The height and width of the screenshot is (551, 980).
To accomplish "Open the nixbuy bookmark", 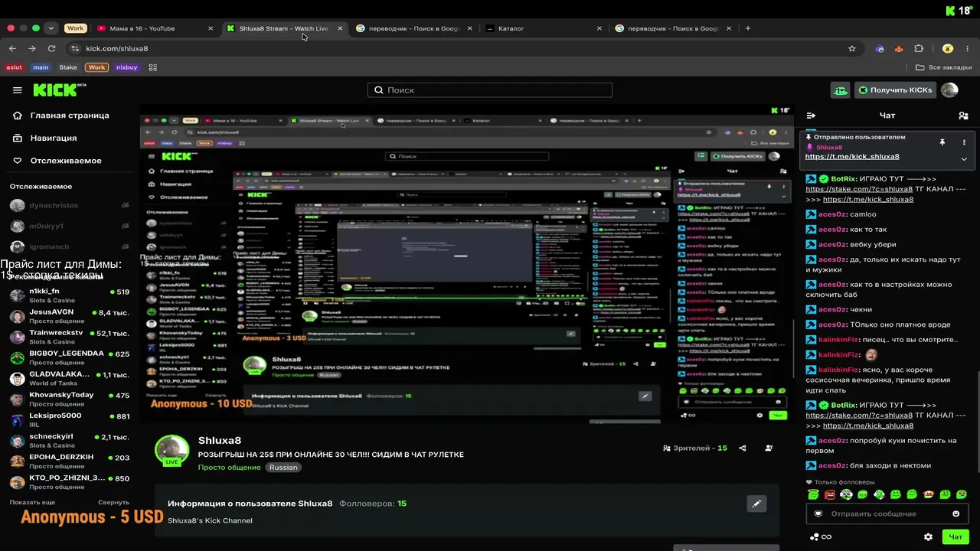I will [127, 67].
